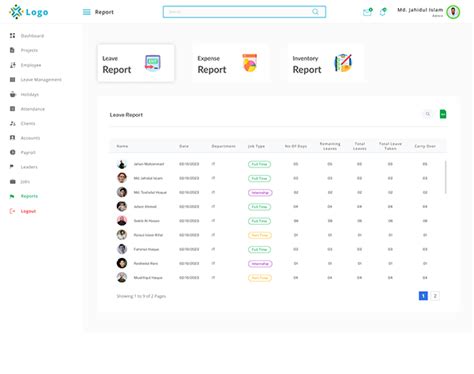This screenshot has height=374, width=474.
Task: Click the Internship badge in Md. Towhidul Hoque row
Action: (x=260, y=193)
